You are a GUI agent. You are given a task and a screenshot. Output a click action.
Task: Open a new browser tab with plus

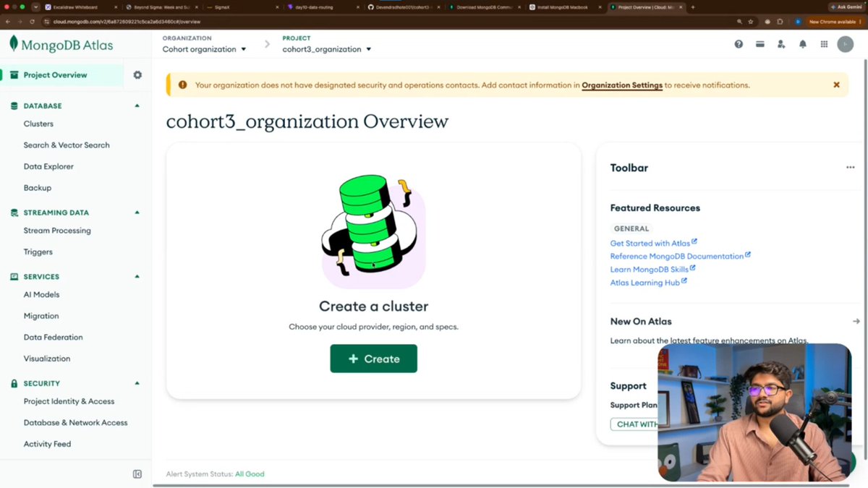click(693, 7)
